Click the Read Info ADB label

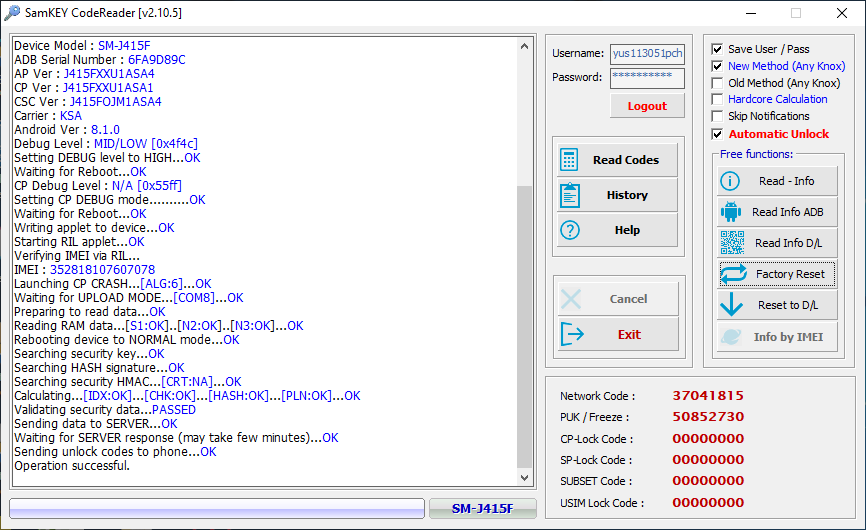(788, 212)
